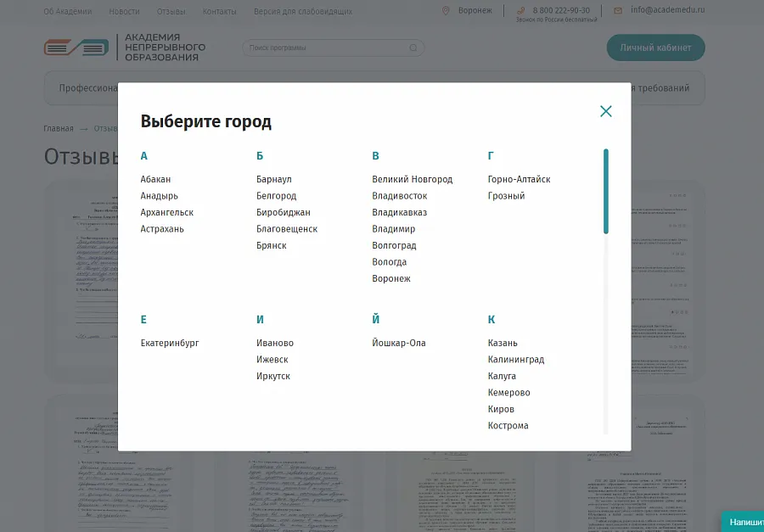The height and width of the screenshot is (532, 764).
Task: Select the city Абакан
Action: click(x=155, y=179)
